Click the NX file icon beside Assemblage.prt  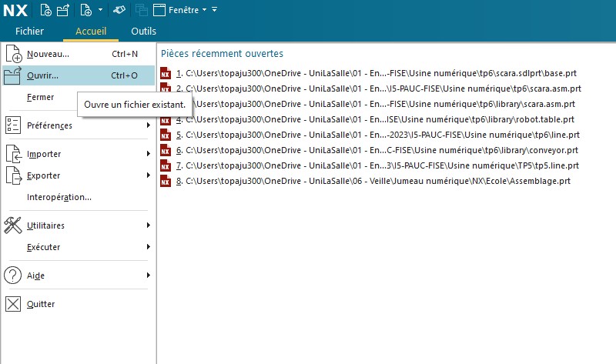[166, 181]
